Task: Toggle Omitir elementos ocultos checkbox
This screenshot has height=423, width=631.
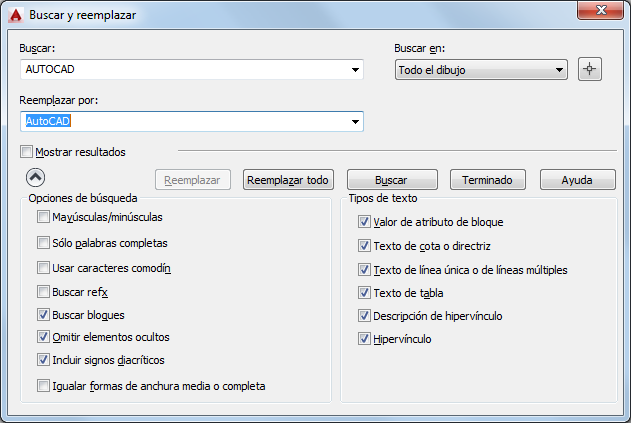Action: click(43, 336)
